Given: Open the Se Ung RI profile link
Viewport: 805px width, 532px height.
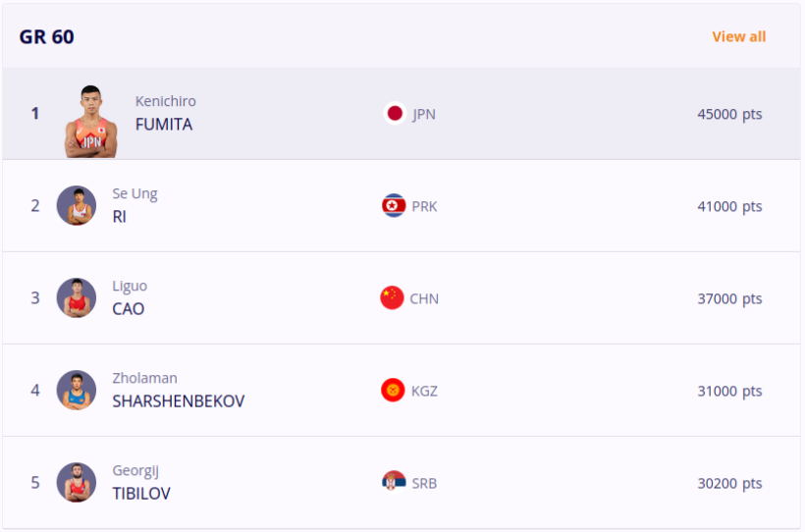Looking at the screenshot, I should [x=119, y=217].
